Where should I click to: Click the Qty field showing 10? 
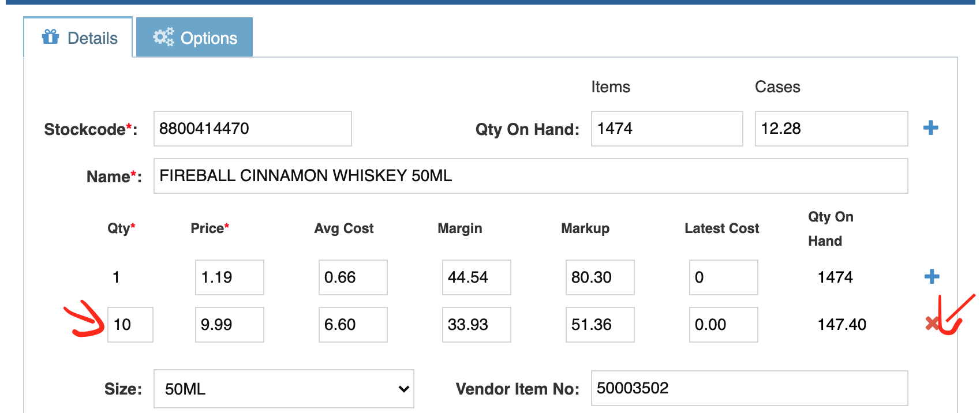coord(130,325)
